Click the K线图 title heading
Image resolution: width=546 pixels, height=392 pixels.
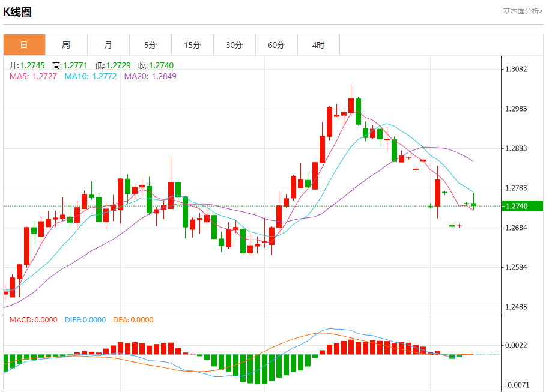click(x=17, y=12)
